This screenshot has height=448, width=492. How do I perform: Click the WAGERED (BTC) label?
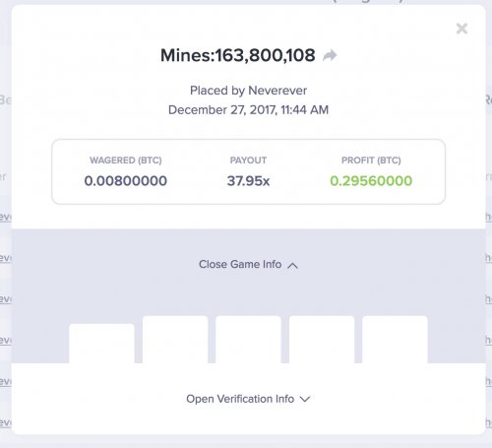click(126, 160)
